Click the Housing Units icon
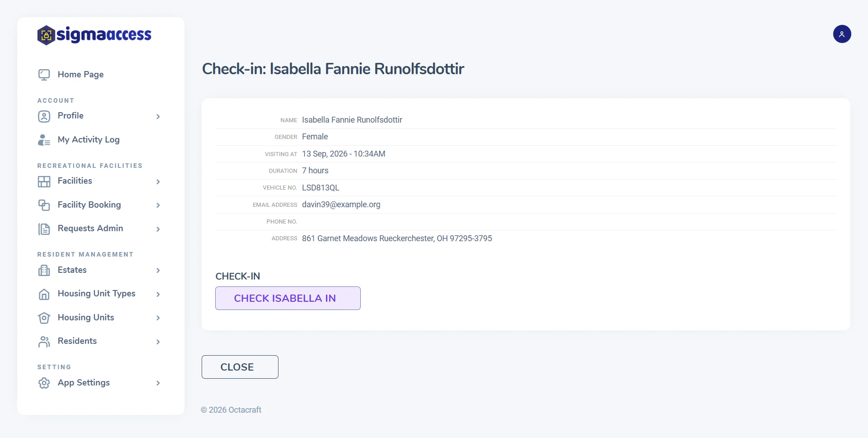 (x=44, y=318)
